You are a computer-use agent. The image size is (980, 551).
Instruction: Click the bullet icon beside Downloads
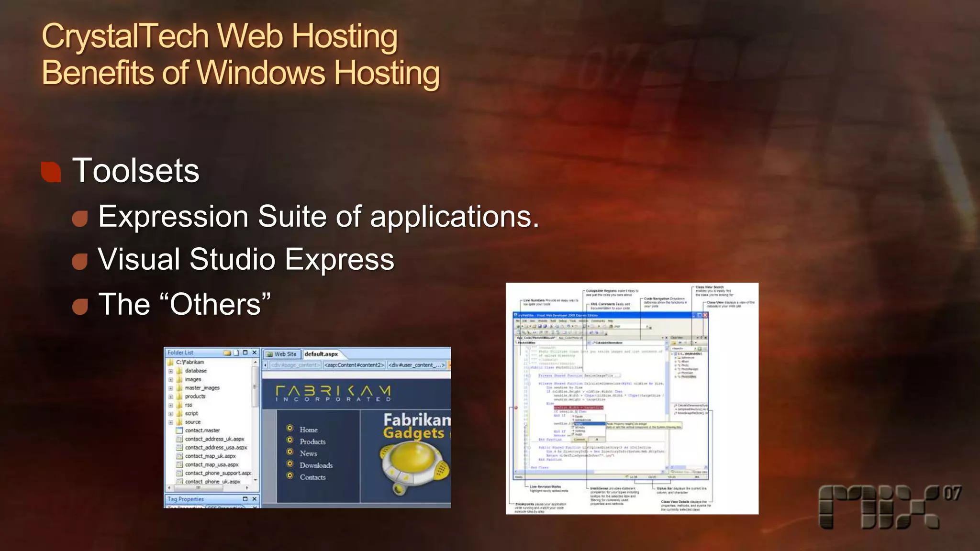point(290,463)
